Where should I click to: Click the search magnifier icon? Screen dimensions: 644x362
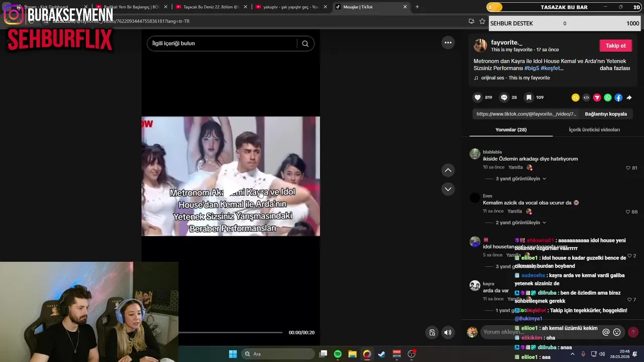[x=305, y=44]
